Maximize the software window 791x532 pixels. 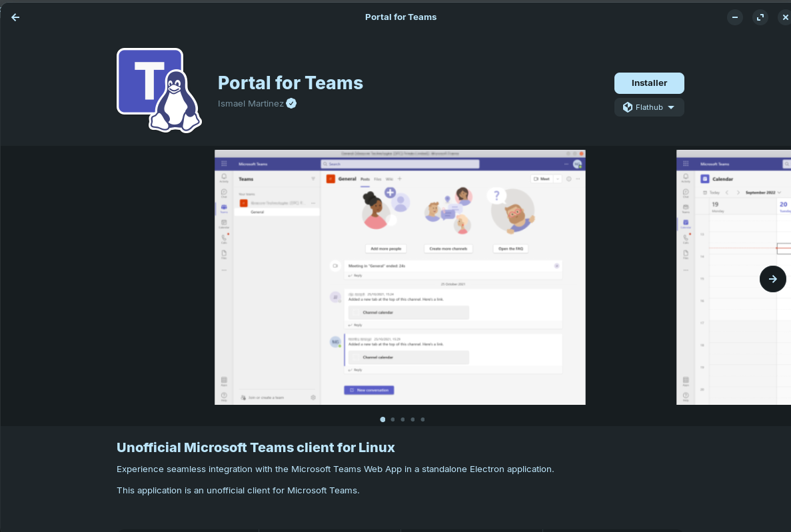point(760,17)
